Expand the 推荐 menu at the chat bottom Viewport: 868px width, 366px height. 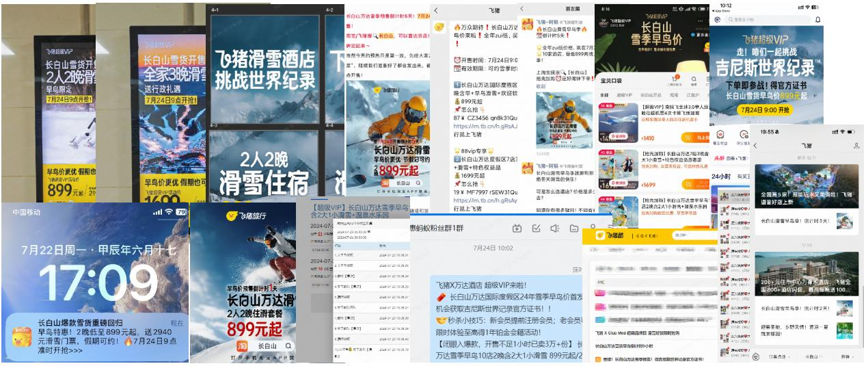pos(847,356)
